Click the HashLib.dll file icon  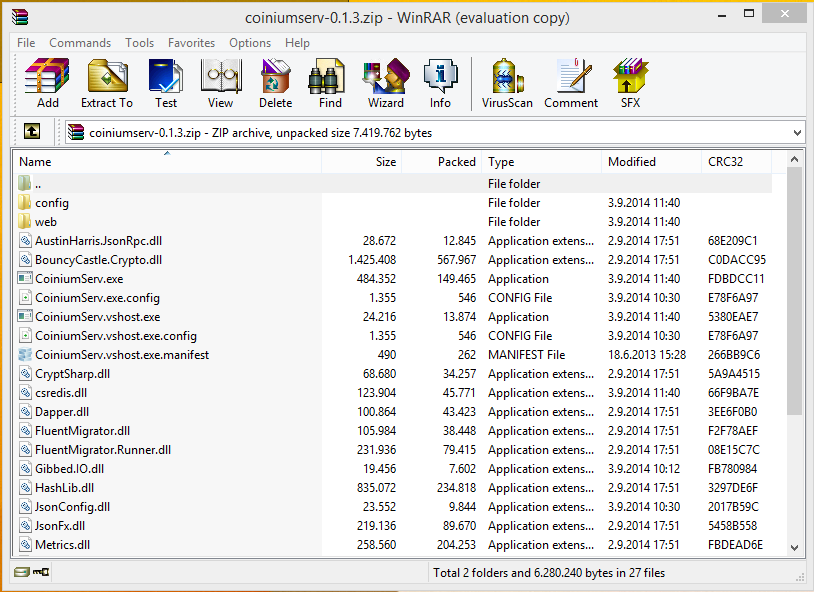click(25, 488)
